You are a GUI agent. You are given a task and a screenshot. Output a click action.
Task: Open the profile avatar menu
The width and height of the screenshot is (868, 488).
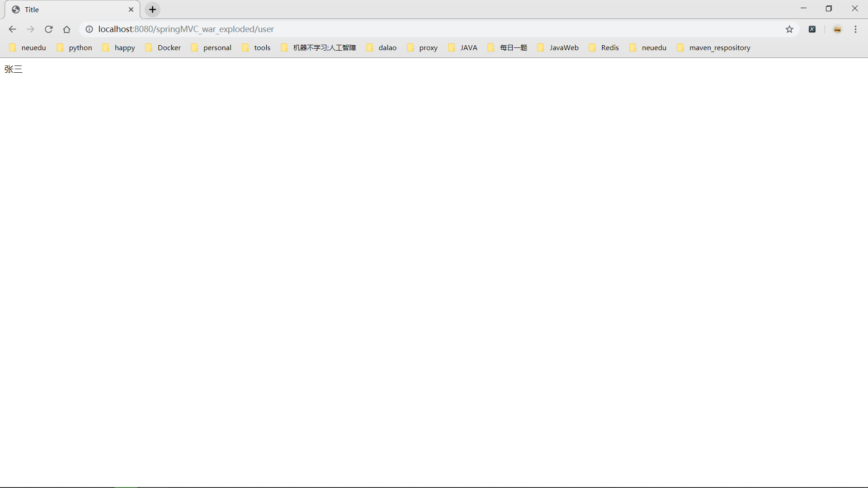tap(837, 29)
